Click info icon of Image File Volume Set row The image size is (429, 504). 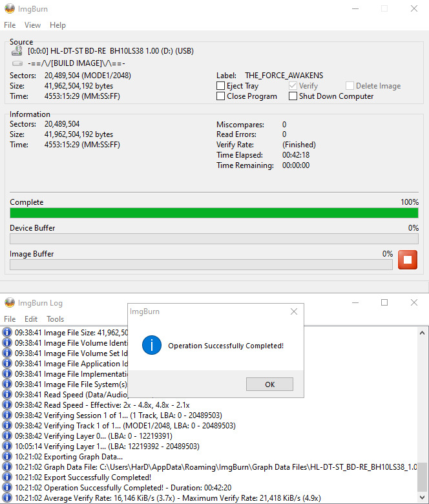click(x=7, y=353)
